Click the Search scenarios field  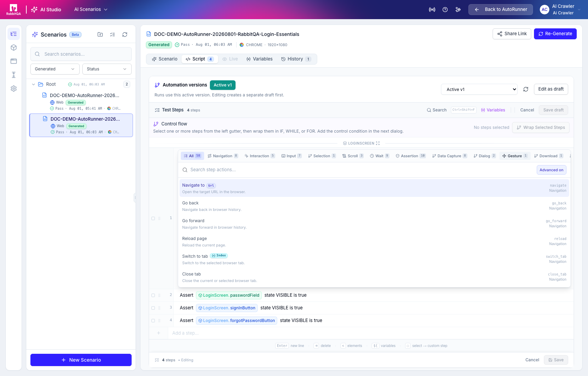tap(81, 54)
